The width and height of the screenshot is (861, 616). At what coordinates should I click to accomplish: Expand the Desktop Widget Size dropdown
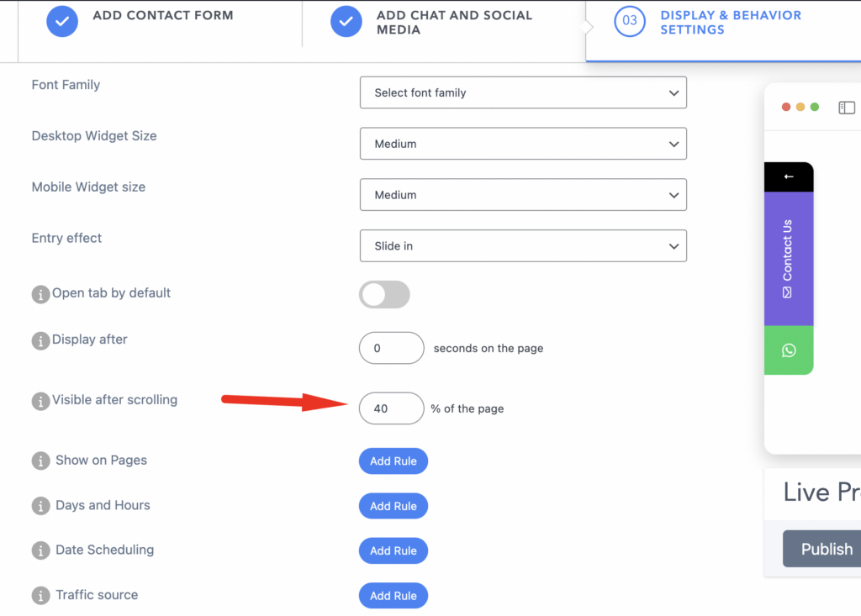click(x=523, y=144)
